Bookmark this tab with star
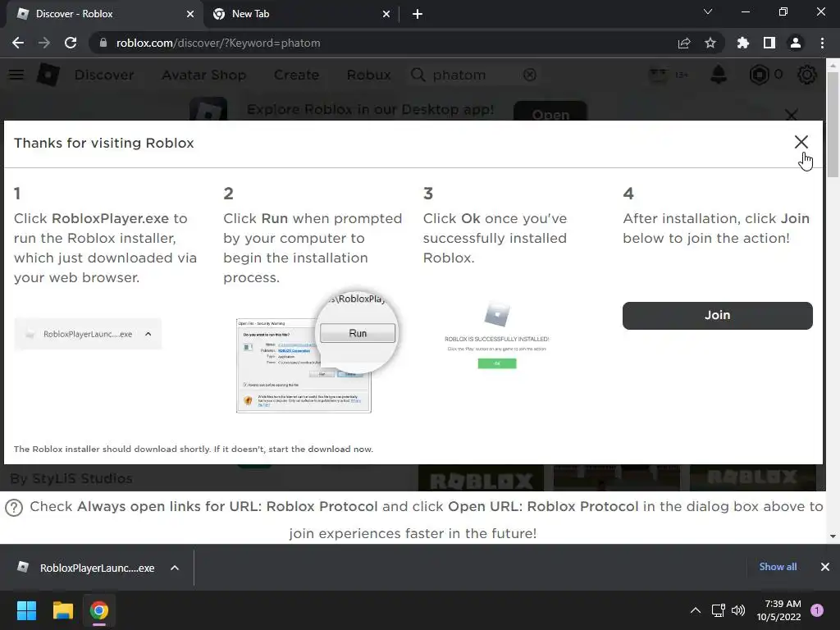 coord(710,43)
